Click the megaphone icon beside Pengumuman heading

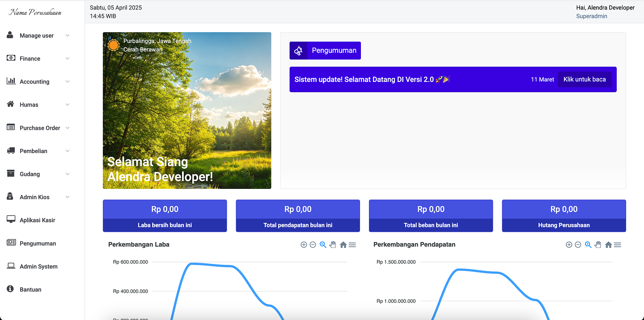coord(298,51)
